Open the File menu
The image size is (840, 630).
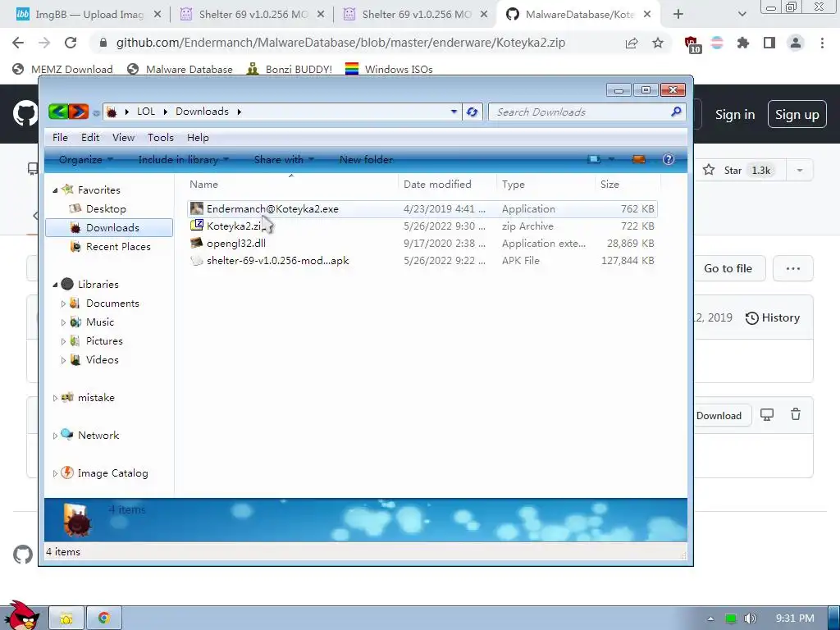click(60, 138)
